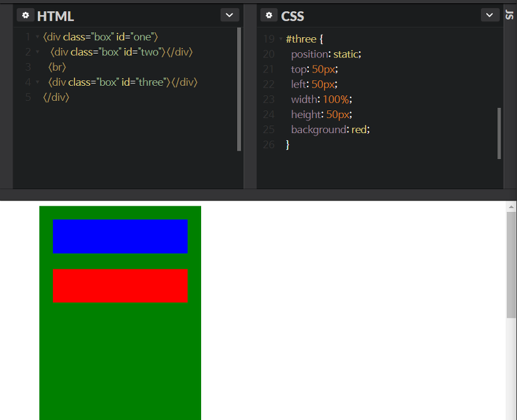Expand the HTML panel dropdown menu
Image resolution: width=517 pixels, height=420 pixels.
click(229, 15)
